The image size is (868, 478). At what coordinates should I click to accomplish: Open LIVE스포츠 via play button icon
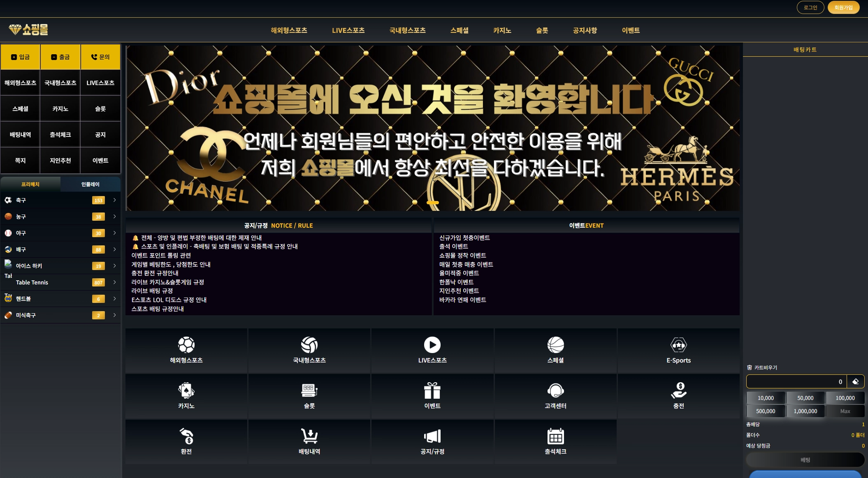coord(432,345)
